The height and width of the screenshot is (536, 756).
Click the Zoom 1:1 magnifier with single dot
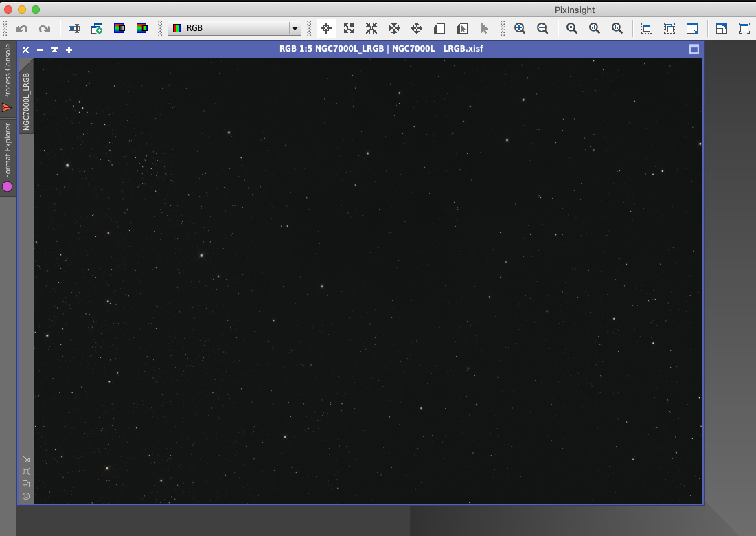tap(572, 28)
